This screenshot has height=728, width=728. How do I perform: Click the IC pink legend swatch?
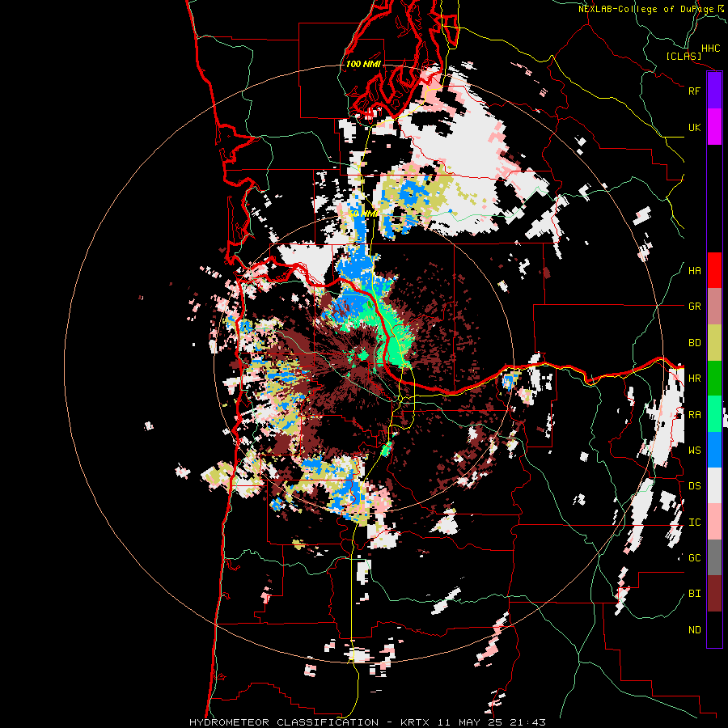click(714, 522)
